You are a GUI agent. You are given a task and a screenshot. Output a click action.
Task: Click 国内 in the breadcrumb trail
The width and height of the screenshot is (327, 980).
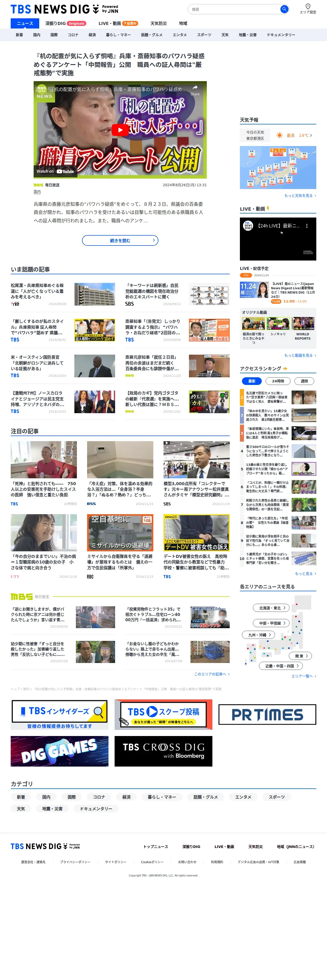click(x=26, y=689)
